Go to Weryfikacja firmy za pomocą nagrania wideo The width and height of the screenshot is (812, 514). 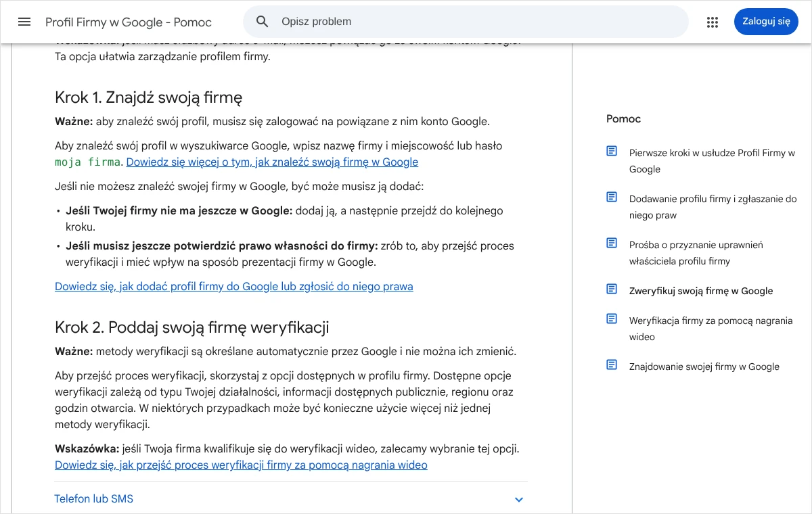click(710, 329)
